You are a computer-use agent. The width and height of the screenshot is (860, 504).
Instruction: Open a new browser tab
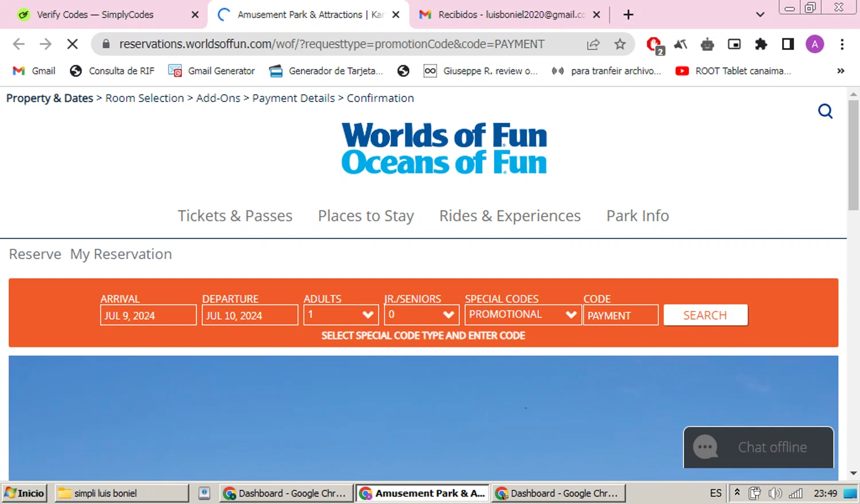tap(628, 15)
